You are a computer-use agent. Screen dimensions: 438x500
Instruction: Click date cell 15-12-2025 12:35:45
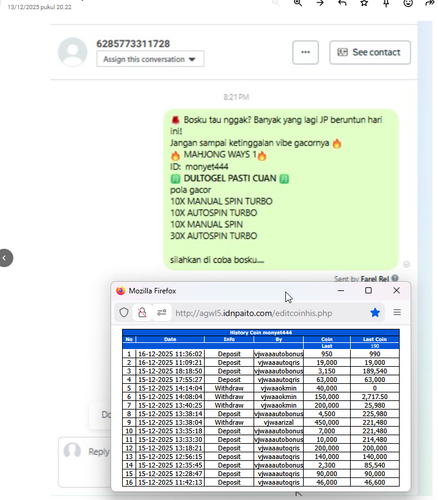(x=170, y=465)
